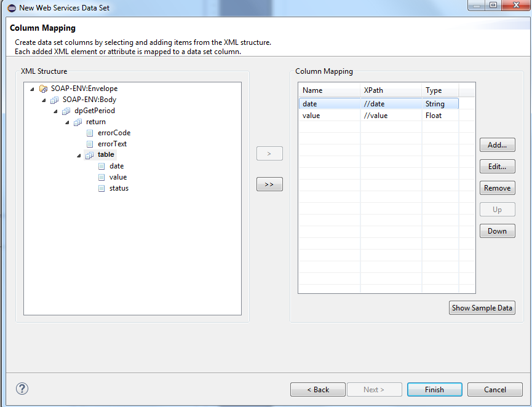Open the help question mark icon

(x=22, y=389)
